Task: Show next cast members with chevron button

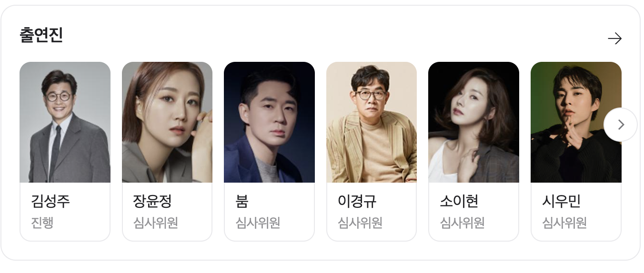Action: (x=620, y=125)
